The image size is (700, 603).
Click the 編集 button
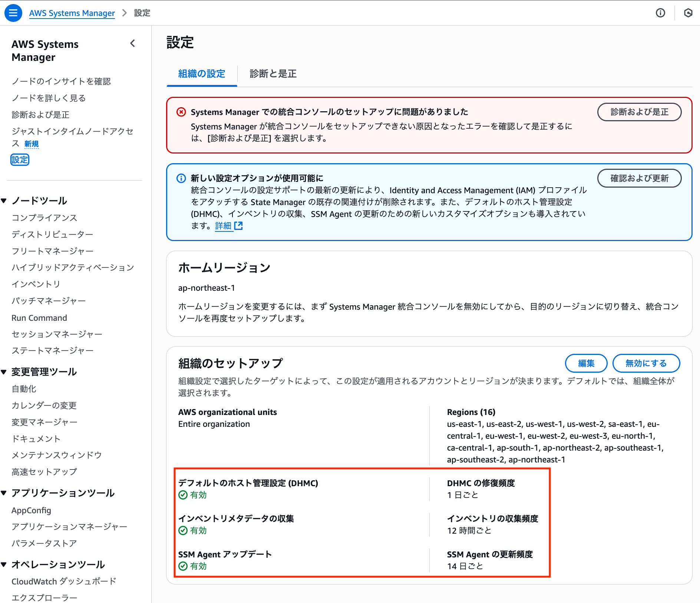pyautogui.click(x=586, y=363)
